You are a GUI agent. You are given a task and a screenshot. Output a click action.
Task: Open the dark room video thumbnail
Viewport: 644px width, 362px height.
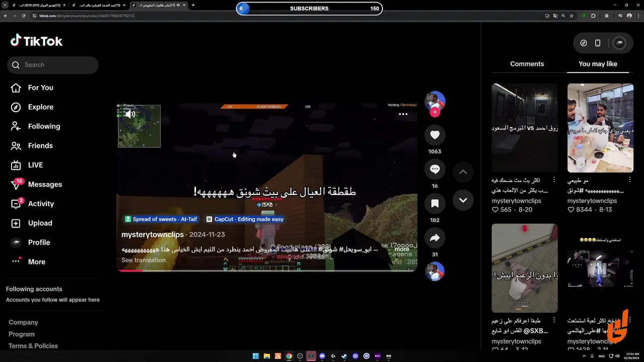tap(524, 128)
